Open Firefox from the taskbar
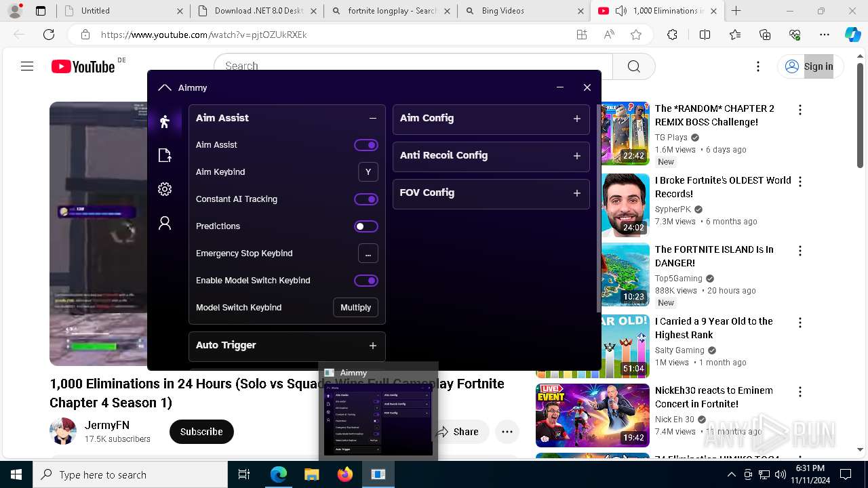The width and height of the screenshot is (868, 488). [345, 474]
